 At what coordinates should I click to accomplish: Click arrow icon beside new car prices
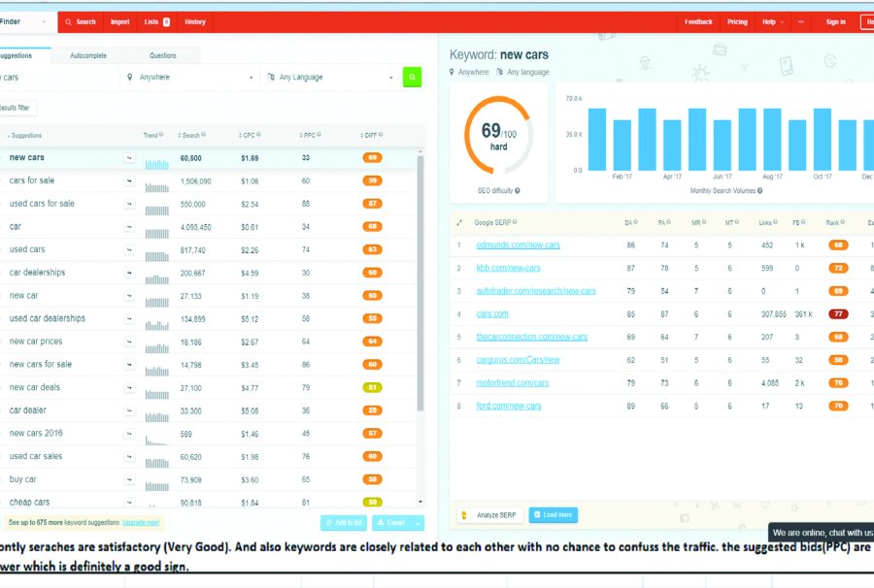(129, 342)
